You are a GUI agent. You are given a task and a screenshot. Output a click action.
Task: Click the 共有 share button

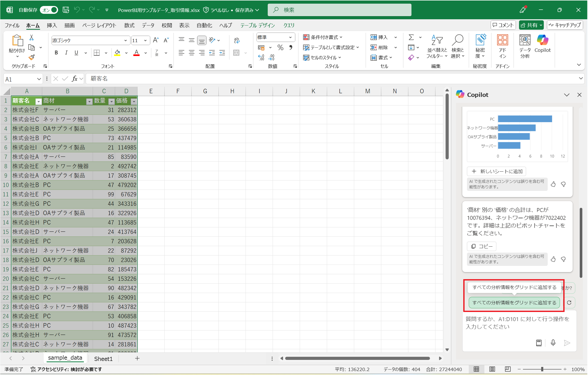531,25
